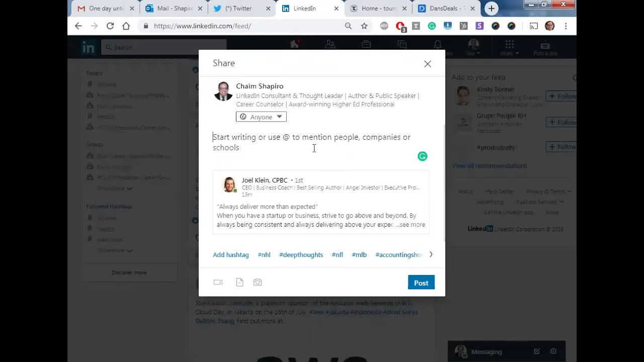The height and width of the screenshot is (362, 644).
Task: Click the LinkedIn search box
Action: [164, 47]
